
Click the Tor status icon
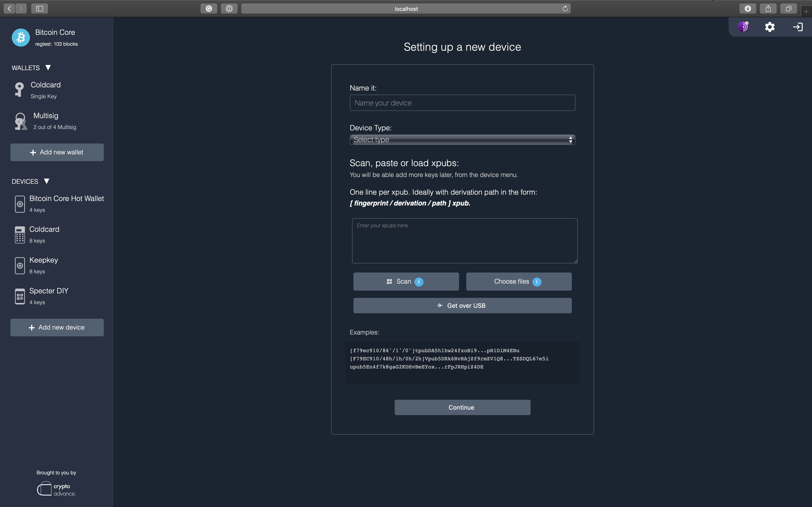click(x=743, y=27)
